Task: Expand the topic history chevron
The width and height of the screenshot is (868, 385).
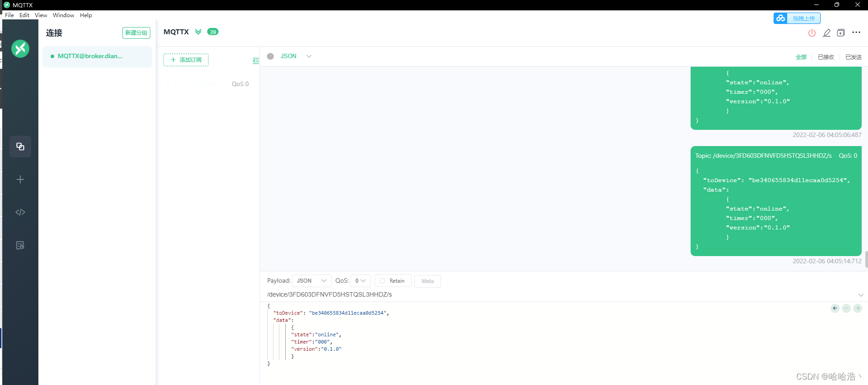Action: click(861, 295)
